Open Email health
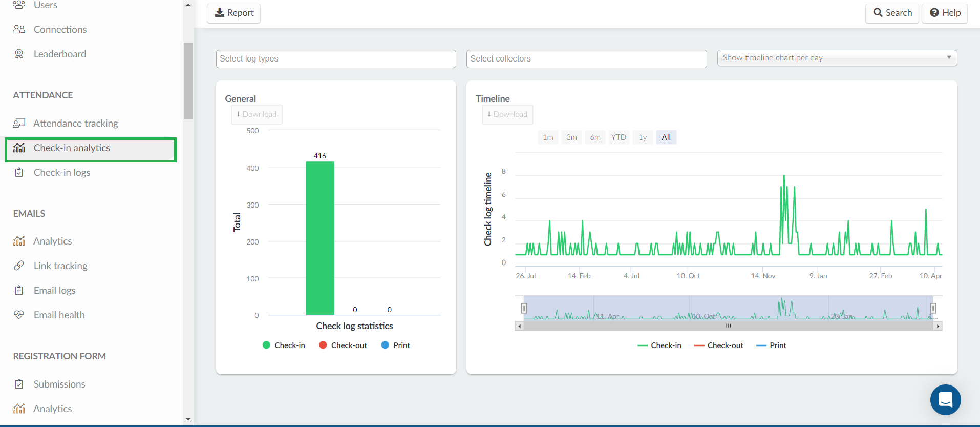The height and width of the screenshot is (427, 980). pyautogui.click(x=59, y=315)
